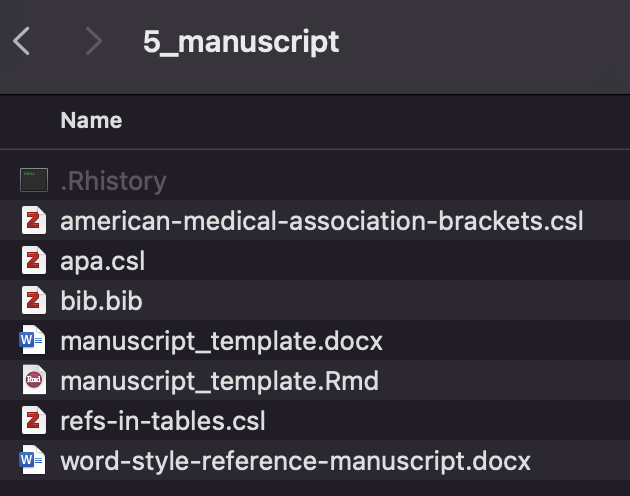The height and width of the screenshot is (496, 630).
Task: Select the apa.csl file name
Action: click(x=103, y=261)
